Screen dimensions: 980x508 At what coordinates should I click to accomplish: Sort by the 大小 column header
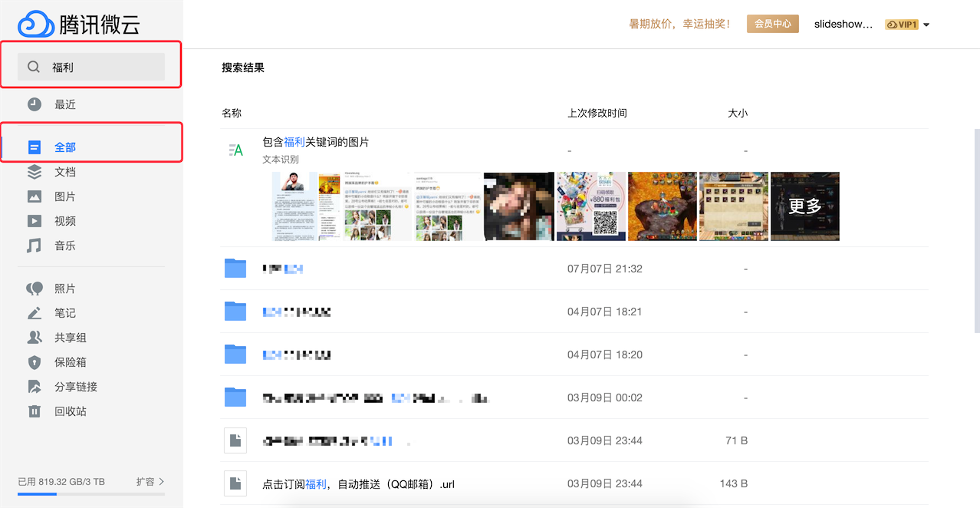[738, 113]
